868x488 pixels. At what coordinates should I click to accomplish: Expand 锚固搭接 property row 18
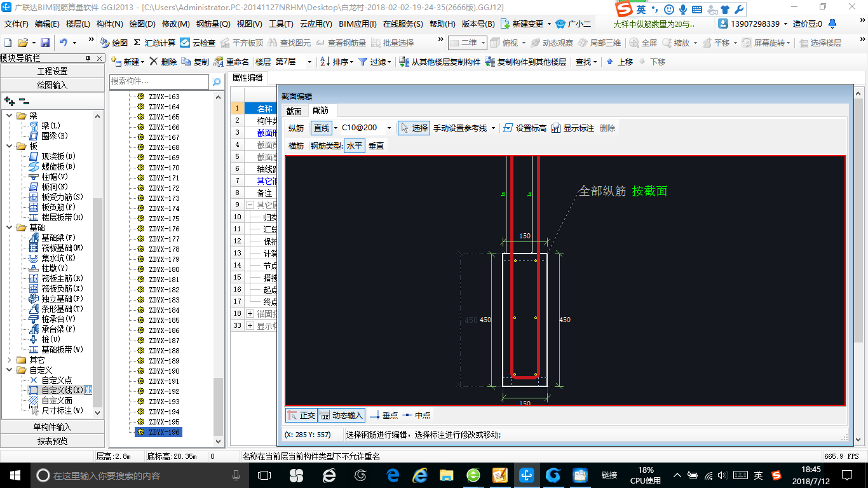250,313
